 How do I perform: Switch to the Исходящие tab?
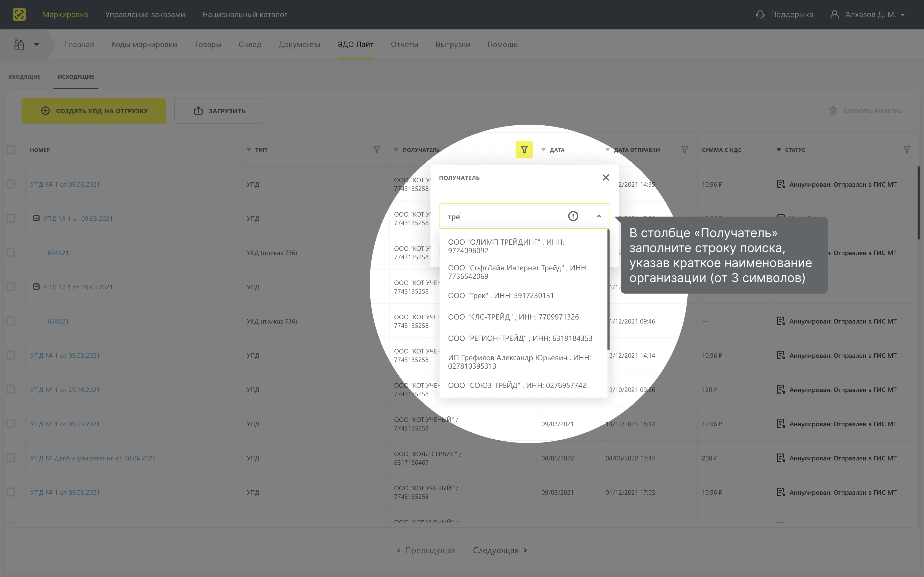pyautogui.click(x=76, y=77)
